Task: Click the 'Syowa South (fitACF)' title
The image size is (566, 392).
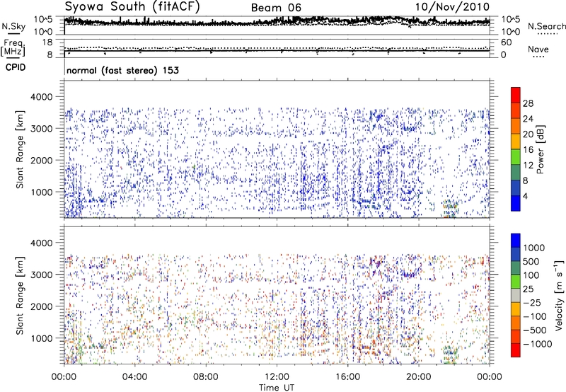Action: 132,7
